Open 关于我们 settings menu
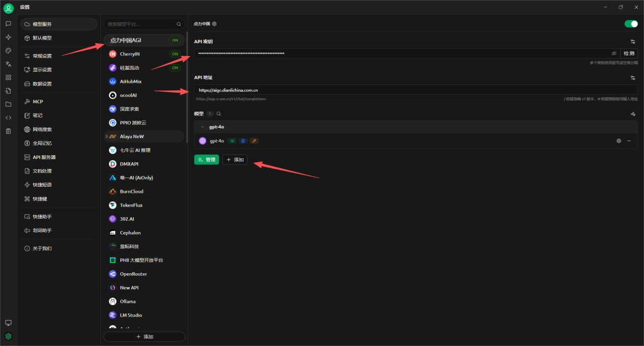This screenshot has height=346, width=644. click(59, 248)
